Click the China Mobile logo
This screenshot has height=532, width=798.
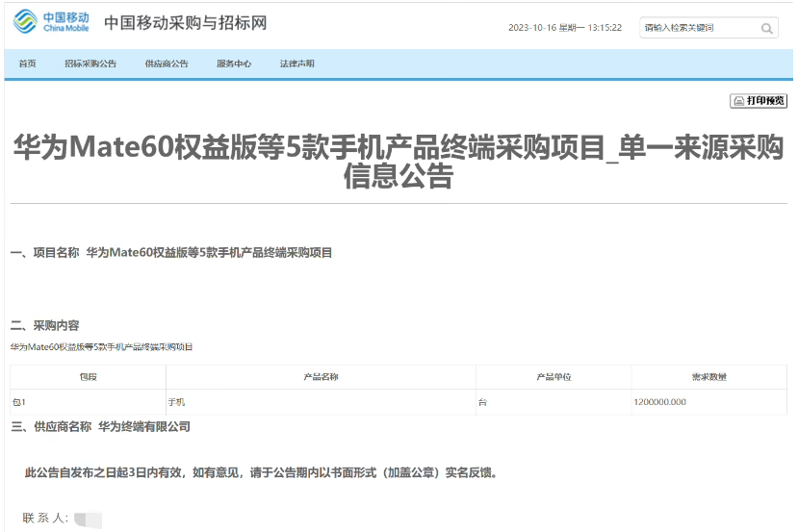(x=51, y=22)
